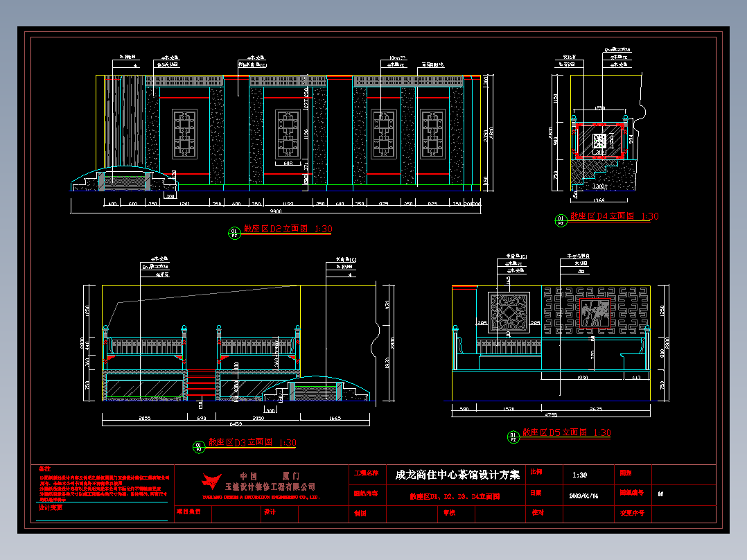Select the 散座区D4立面图 1:30 drawing title
Image resolution: width=747 pixels, height=560 pixels.
click(615, 216)
